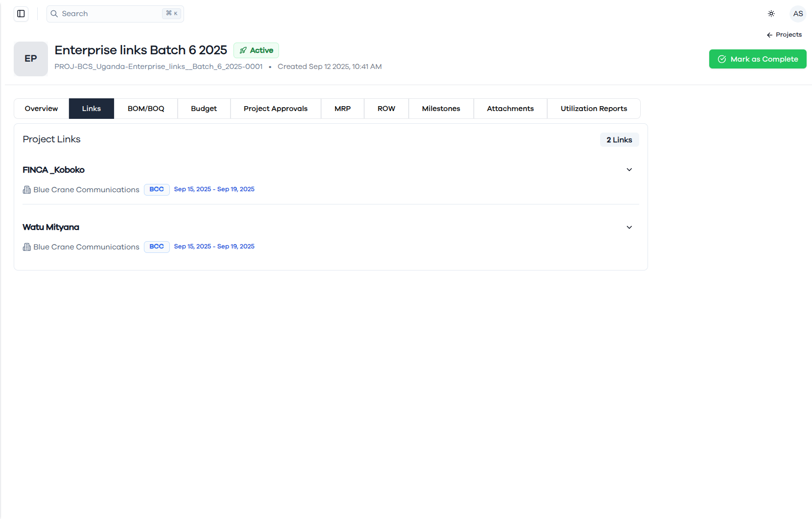Screen dimensions: 812x519
Task: Click Blue Crane Communications under Watu Mityana
Action: coord(86,247)
